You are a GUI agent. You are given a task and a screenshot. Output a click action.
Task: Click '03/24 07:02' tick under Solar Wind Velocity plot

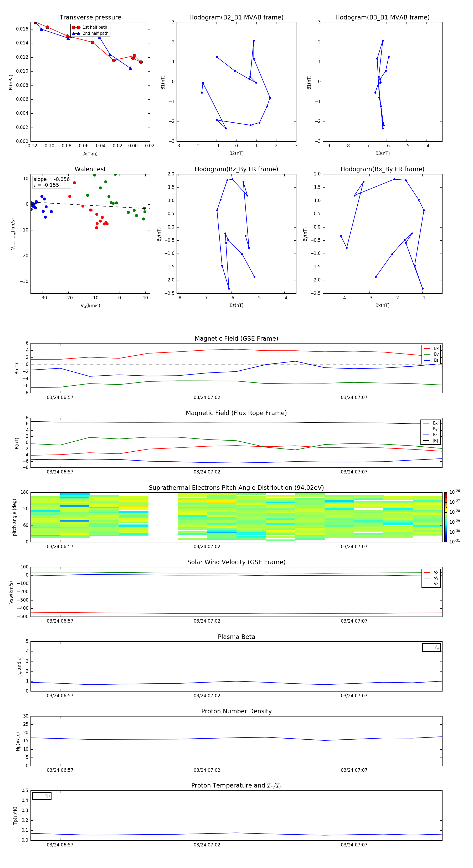pos(207,621)
